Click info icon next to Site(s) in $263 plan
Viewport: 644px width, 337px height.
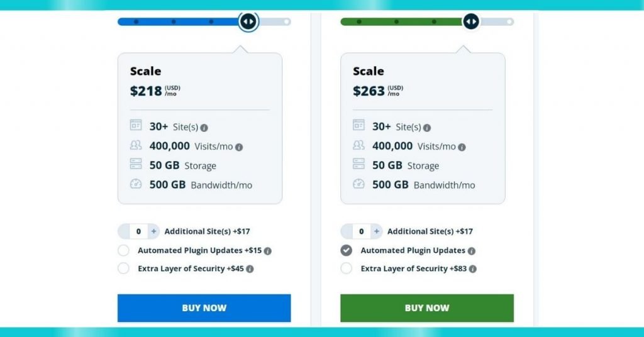(427, 128)
